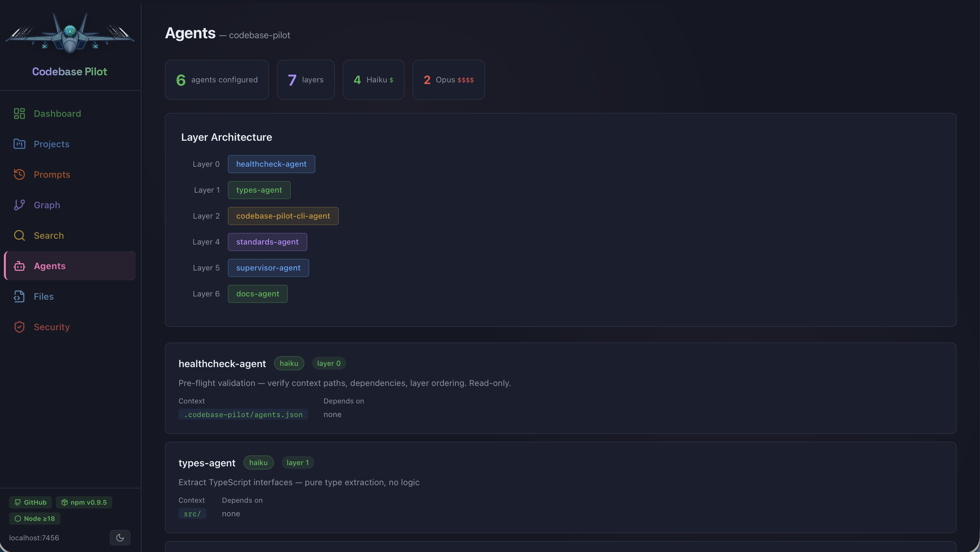Image resolution: width=980 pixels, height=552 pixels.
Task: Click the haiku tag on types-agent
Action: point(258,462)
